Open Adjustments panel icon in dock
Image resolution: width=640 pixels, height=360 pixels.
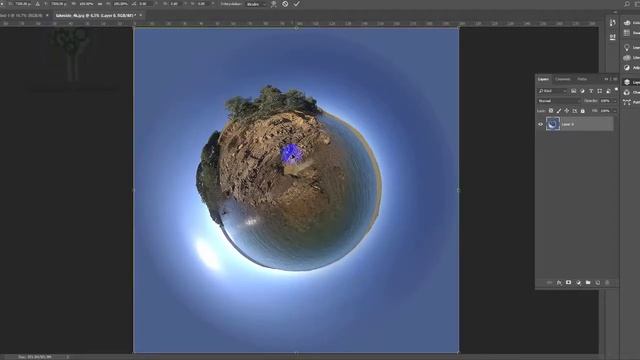[x=627, y=67]
